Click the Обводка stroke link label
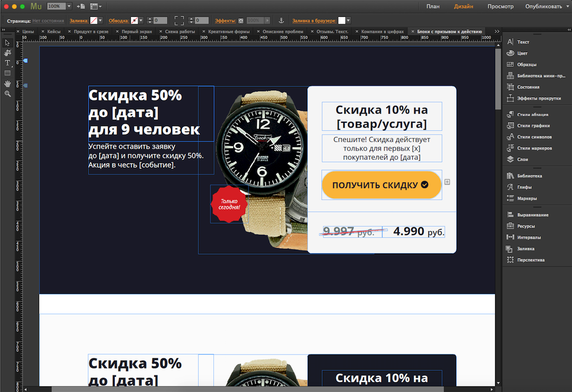 pos(118,21)
